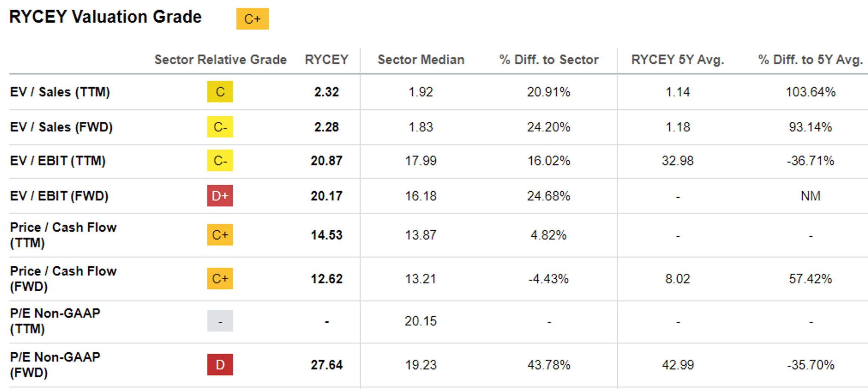Click the 27.64 P/E Non-GAAP (FWD) value

326,365
